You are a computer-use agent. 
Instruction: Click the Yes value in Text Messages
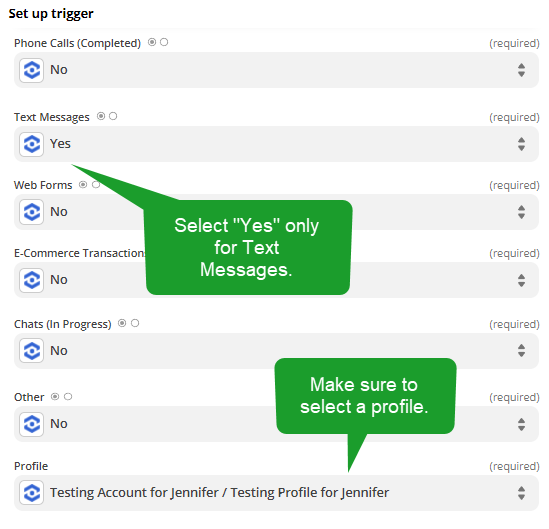point(60,144)
